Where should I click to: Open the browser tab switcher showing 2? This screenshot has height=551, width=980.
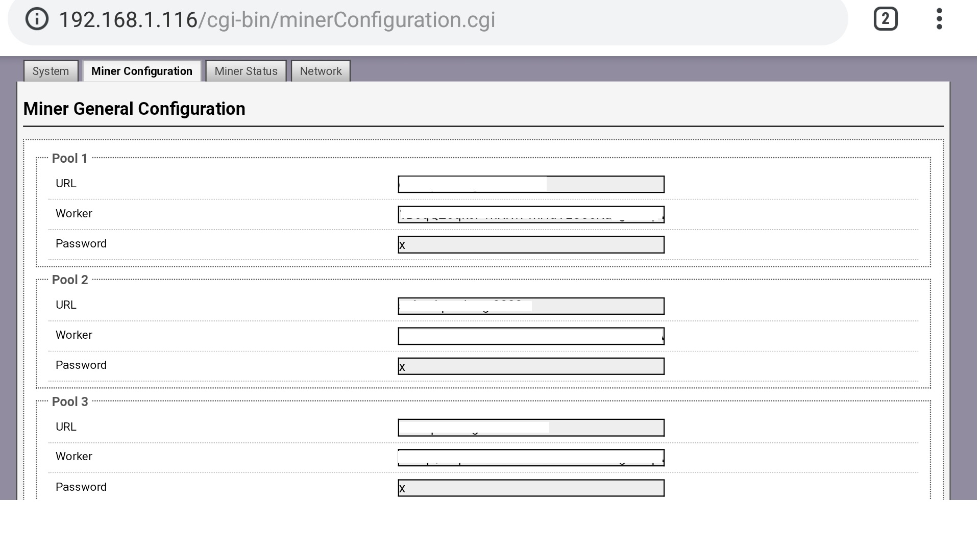[x=886, y=19]
